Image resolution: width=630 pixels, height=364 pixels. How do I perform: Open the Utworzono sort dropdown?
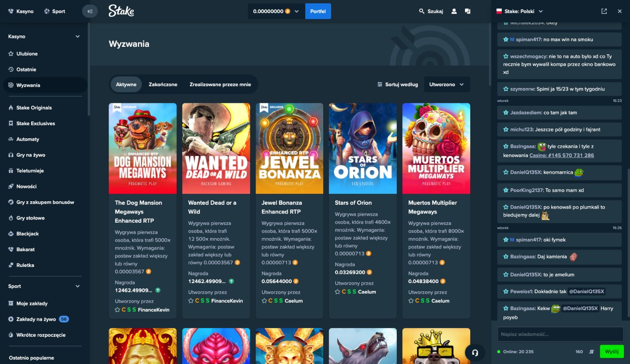[447, 84]
